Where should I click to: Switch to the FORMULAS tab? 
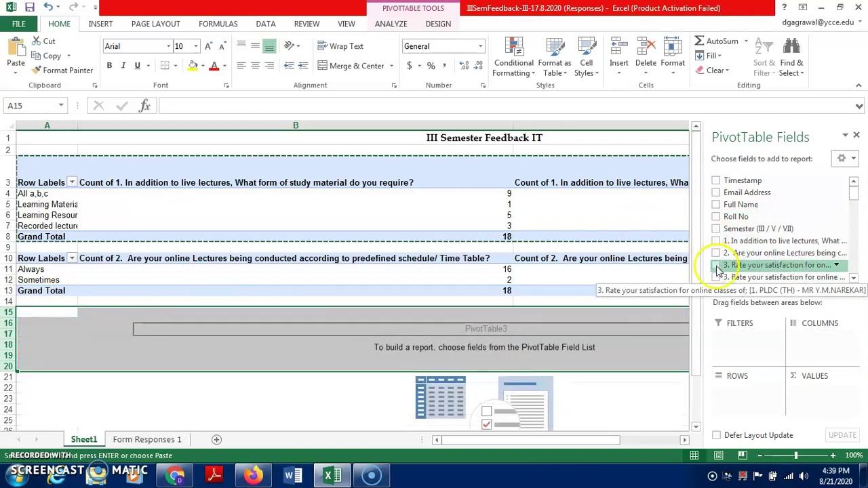(218, 24)
